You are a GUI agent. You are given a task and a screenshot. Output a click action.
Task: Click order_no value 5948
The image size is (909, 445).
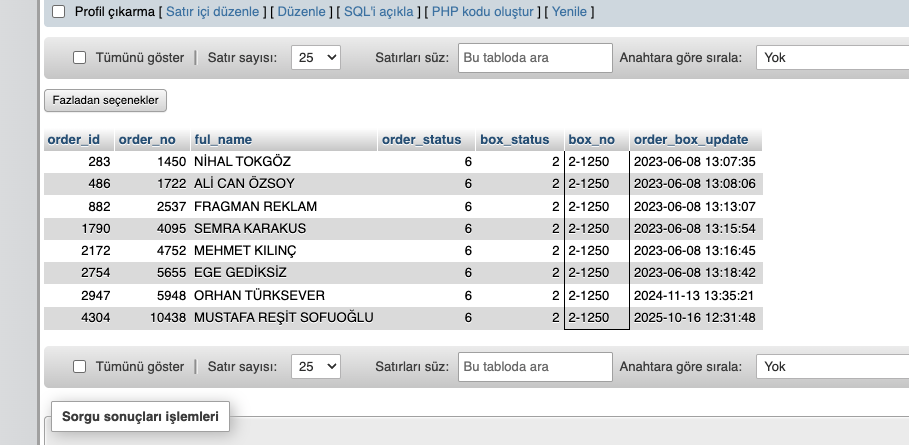tap(172, 296)
